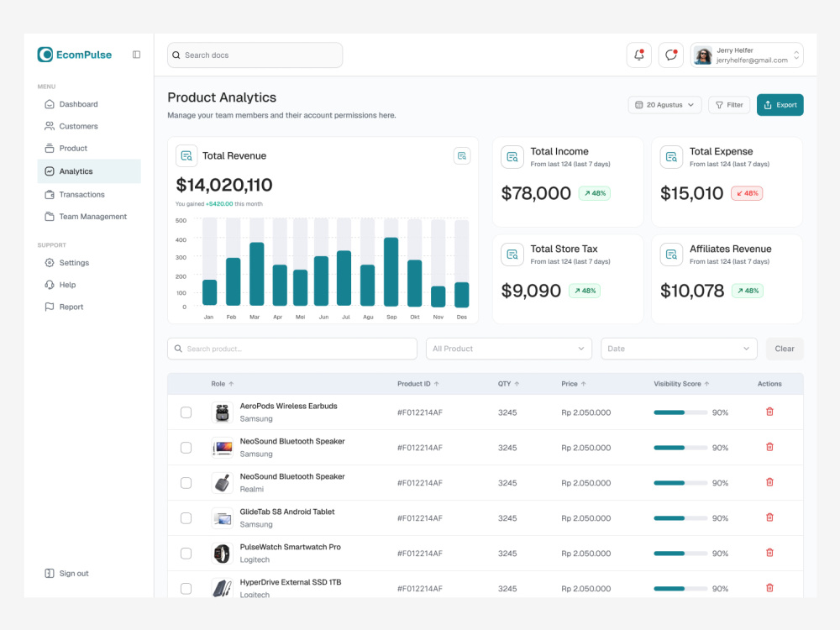Focus the Search docs input field
The height and width of the screenshot is (630, 840).
[x=255, y=55]
